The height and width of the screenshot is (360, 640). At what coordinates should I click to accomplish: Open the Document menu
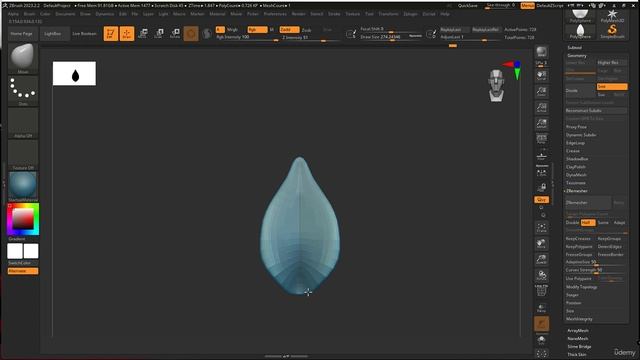click(65, 14)
